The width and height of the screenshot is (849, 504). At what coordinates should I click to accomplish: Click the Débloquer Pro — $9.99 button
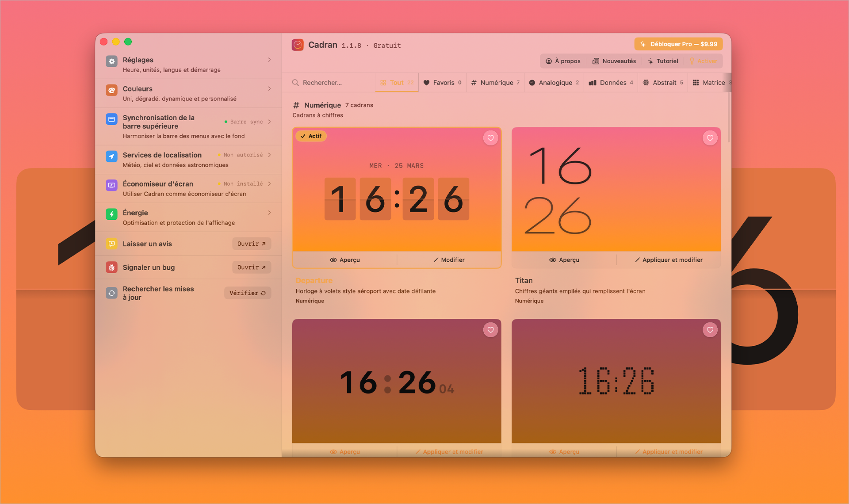(678, 44)
